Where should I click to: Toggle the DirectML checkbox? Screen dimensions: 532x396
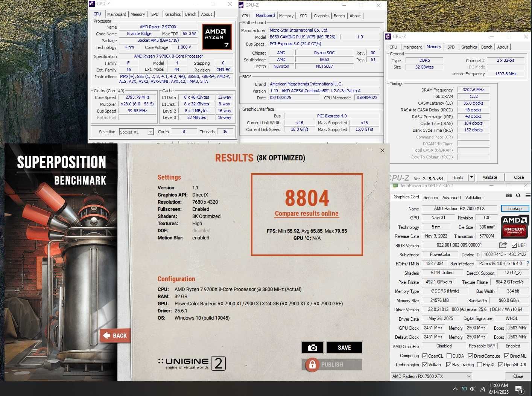(x=506, y=356)
